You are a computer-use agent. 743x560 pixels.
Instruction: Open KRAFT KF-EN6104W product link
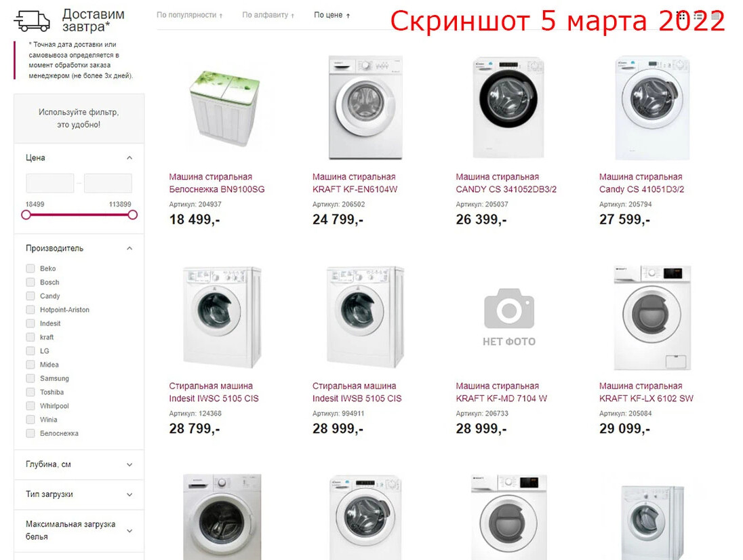coord(355,183)
